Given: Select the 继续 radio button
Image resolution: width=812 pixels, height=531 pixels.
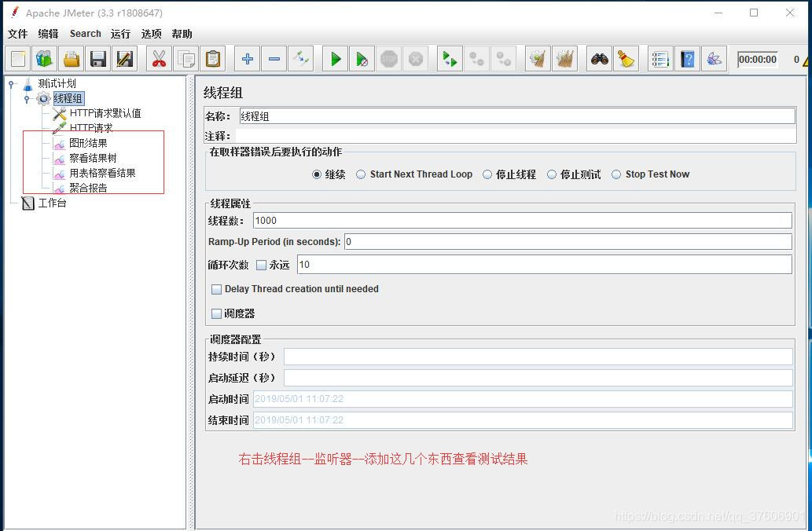Looking at the screenshot, I should click(x=317, y=174).
